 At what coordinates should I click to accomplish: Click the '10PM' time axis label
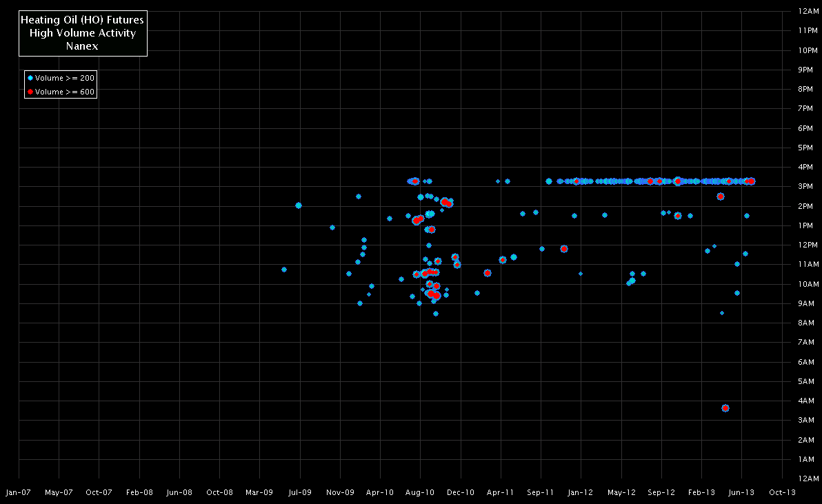[808, 51]
